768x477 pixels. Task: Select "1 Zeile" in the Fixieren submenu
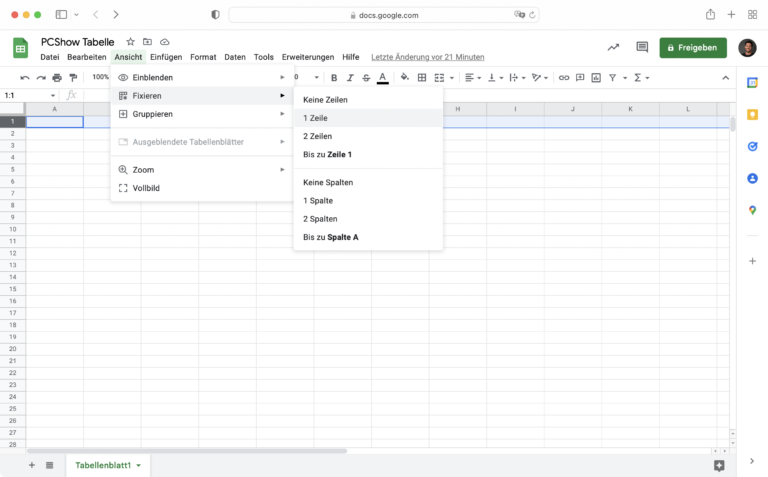click(x=316, y=118)
